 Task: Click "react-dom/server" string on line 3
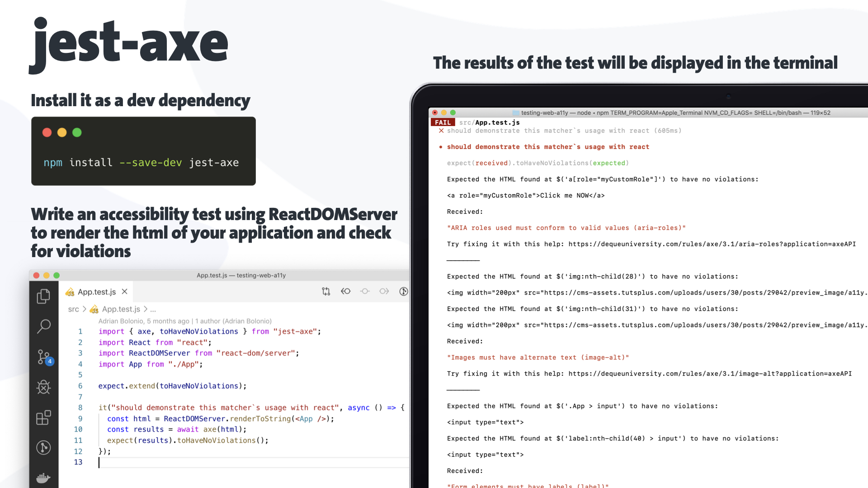pos(255,353)
